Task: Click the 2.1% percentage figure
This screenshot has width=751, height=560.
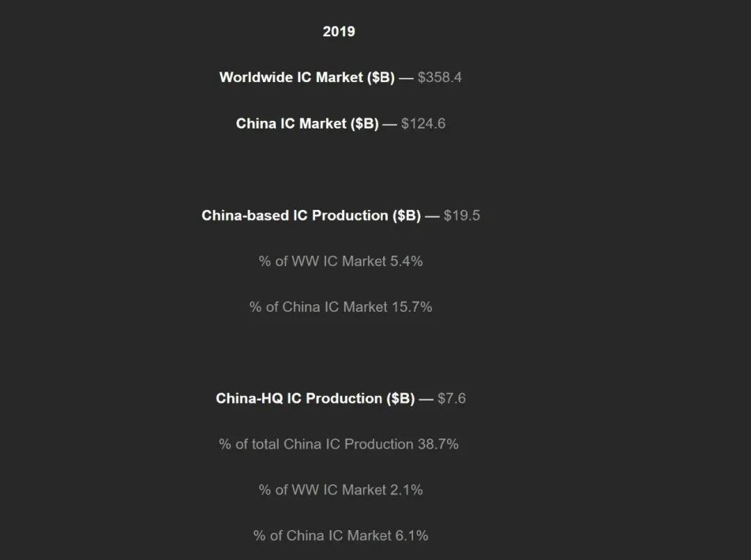Action: coord(407,490)
